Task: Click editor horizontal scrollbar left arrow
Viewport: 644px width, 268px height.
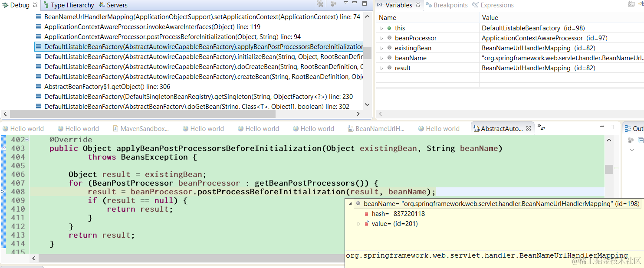Action: click(x=34, y=258)
